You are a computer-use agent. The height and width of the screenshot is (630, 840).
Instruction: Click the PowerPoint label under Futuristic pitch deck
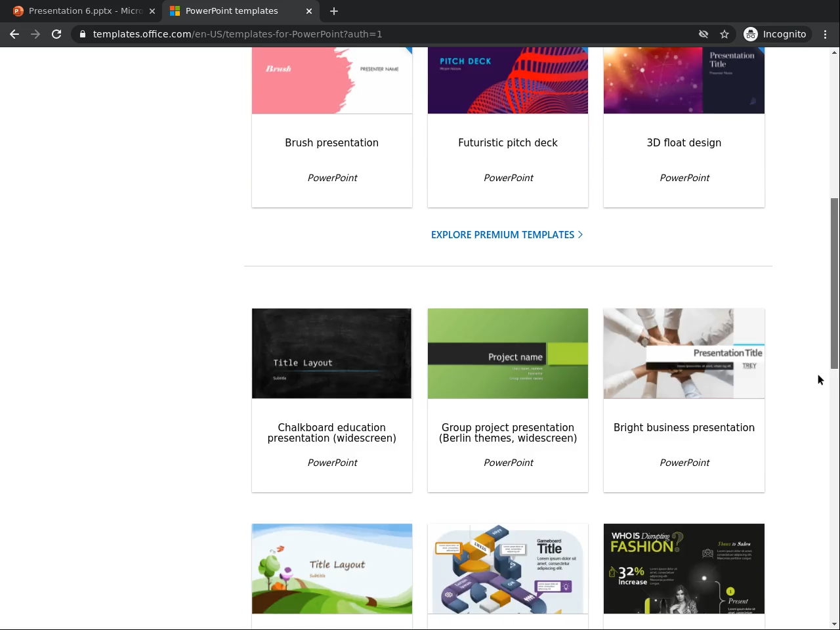508,178
